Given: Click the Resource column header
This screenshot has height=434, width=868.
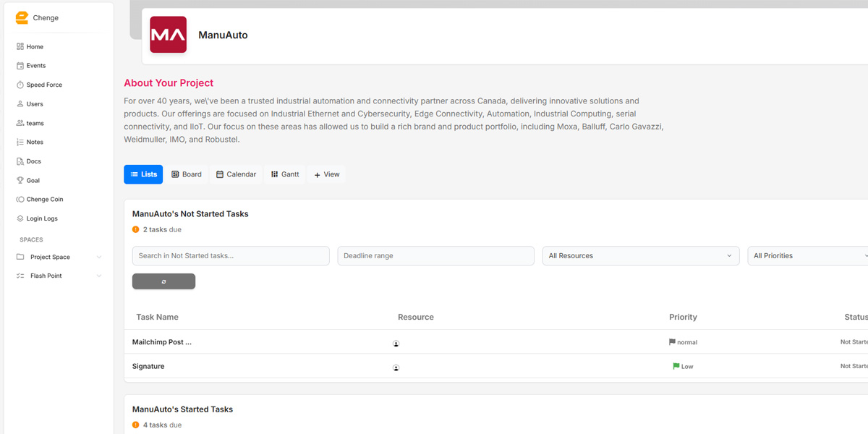Looking at the screenshot, I should coord(416,317).
